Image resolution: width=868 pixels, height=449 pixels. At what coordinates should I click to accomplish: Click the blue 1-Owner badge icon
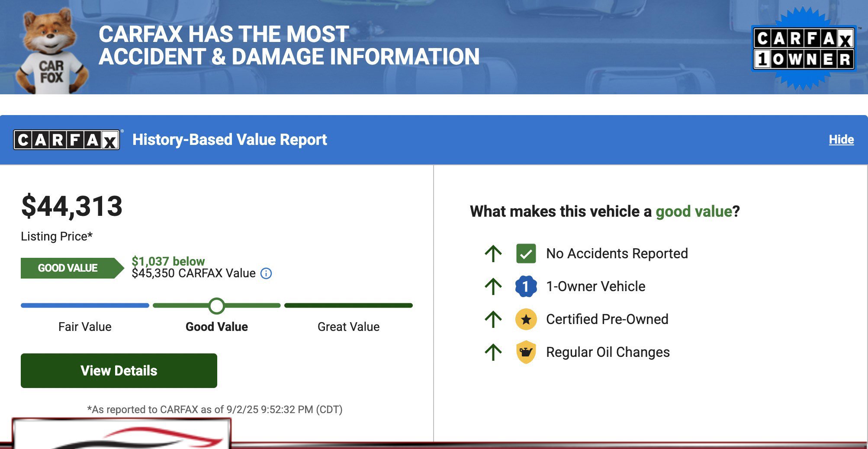coord(526,286)
